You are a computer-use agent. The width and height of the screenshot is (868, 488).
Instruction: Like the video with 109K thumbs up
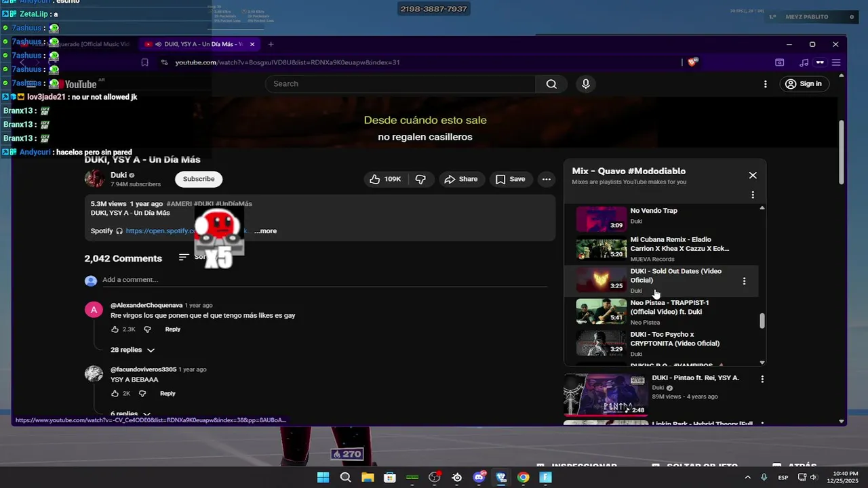coord(384,179)
